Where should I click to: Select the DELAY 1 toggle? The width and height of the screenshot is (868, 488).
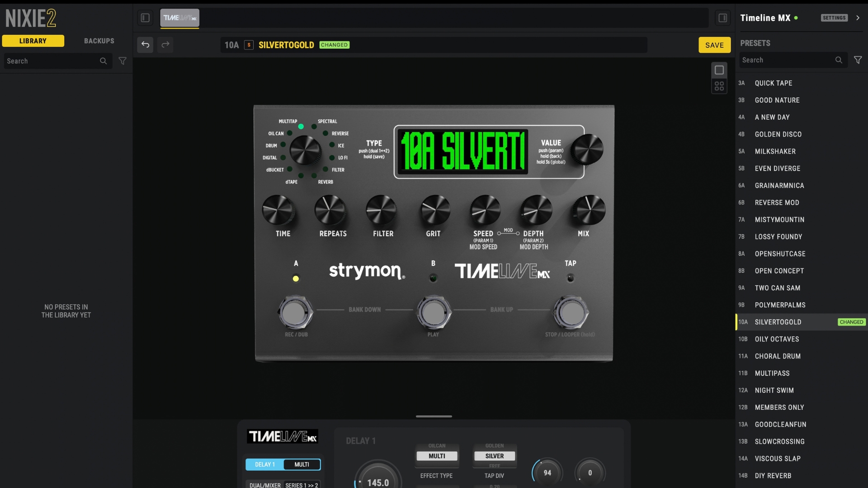(x=265, y=465)
